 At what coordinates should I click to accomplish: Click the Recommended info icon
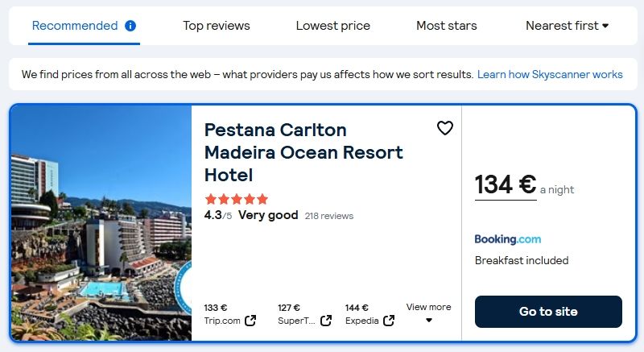130,26
